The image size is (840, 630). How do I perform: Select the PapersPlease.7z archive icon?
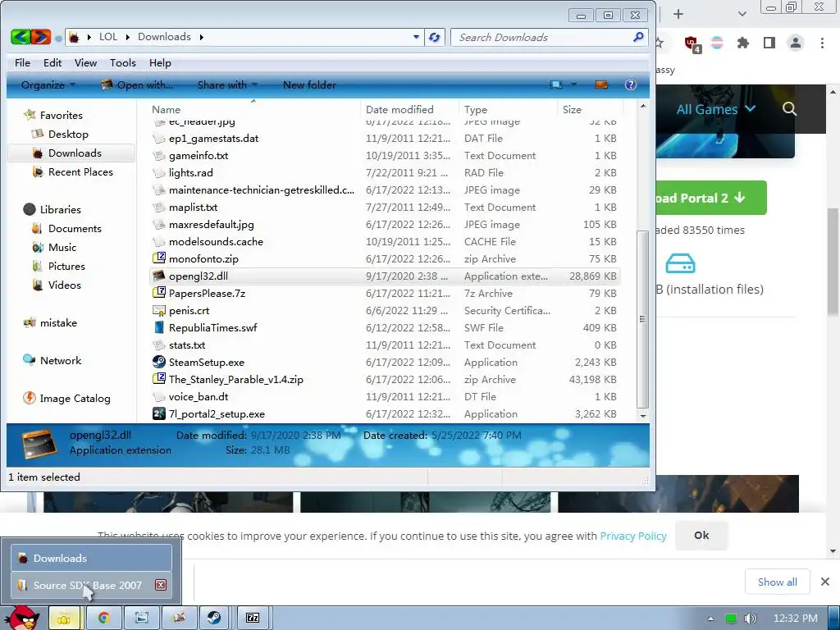tap(158, 293)
